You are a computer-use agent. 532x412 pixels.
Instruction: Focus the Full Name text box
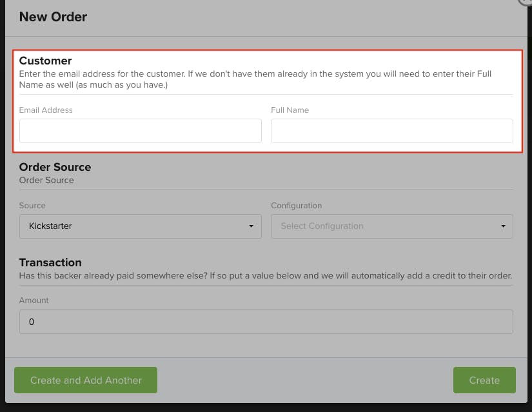point(392,131)
